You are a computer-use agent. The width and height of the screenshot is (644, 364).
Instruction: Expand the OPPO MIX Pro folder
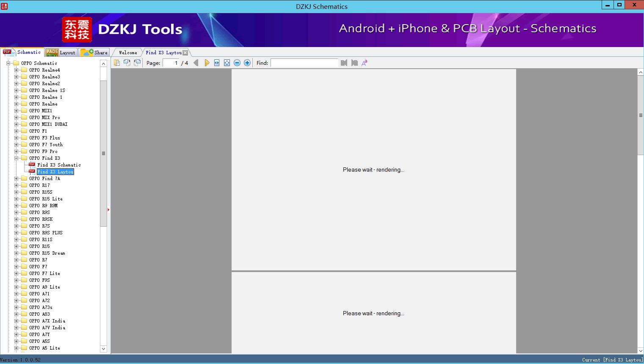pos(17,117)
